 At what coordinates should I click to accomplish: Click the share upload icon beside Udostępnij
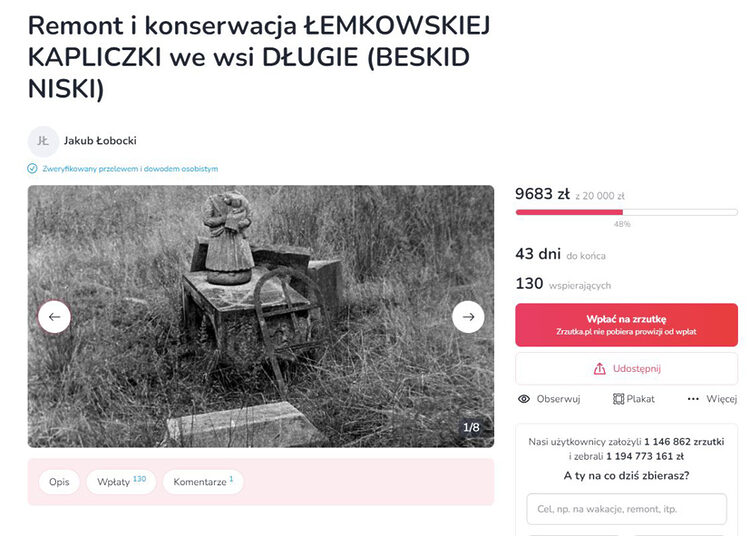point(599,369)
